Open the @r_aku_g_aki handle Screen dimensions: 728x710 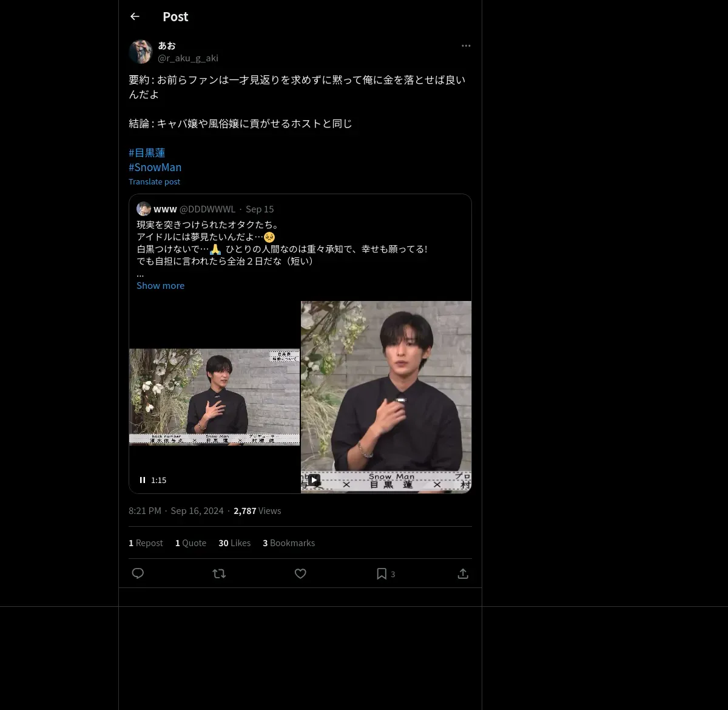(188, 58)
